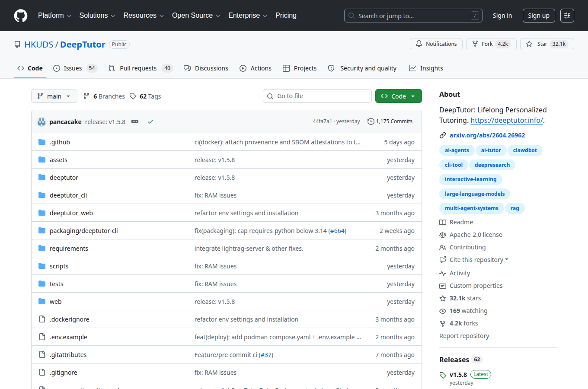
Task: Click the tags icon beside 62 Tags
Action: pyautogui.click(x=133, y=96)
